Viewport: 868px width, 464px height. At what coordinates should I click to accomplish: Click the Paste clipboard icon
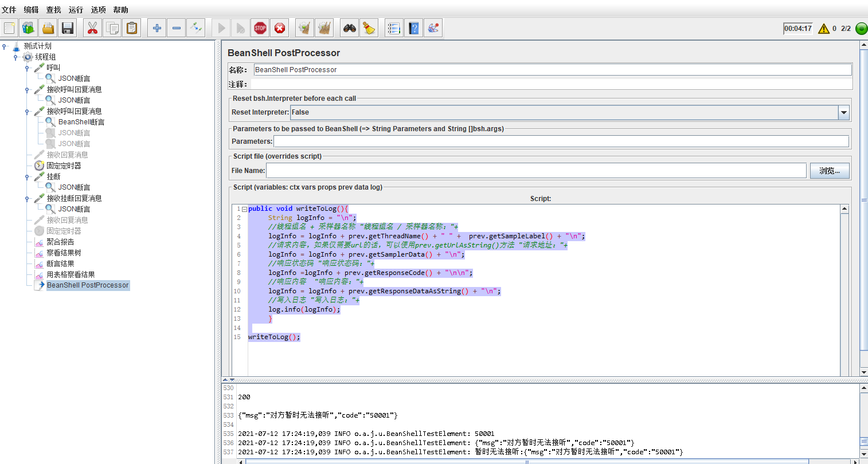pos(132,28)
